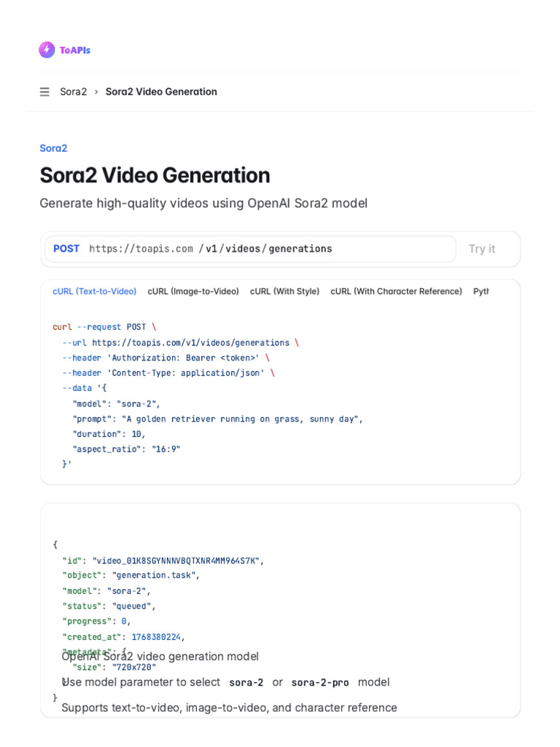This screenshot has height=747, width=560.
Task: Click the "size": "720x720" response line
Action: 114,667
